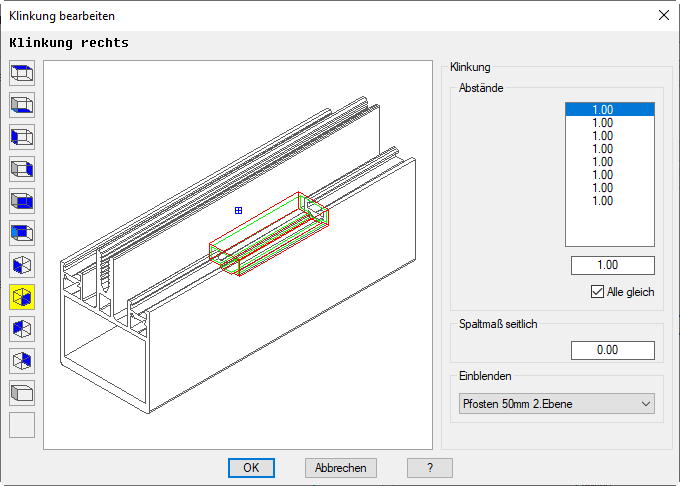Click the yellow highlighted isometric view icon
Viewport: 680px width, 486px height.
[22, 297]
